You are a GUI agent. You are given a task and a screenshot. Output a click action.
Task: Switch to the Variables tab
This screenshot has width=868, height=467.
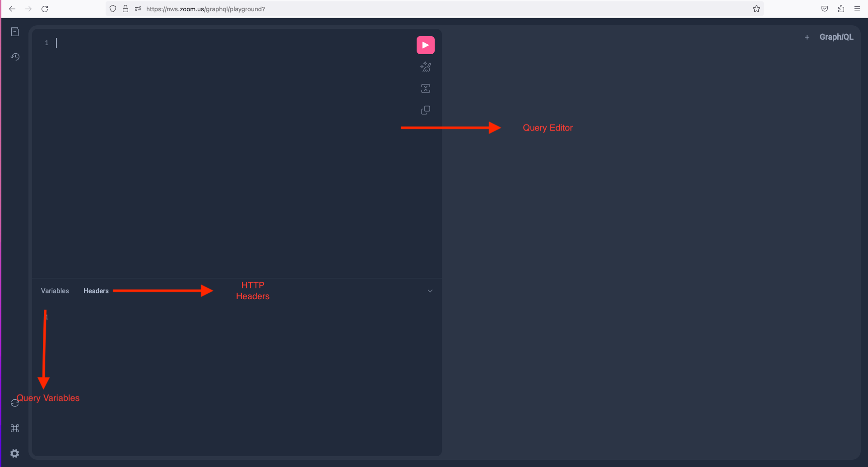(x=55, y=291)
